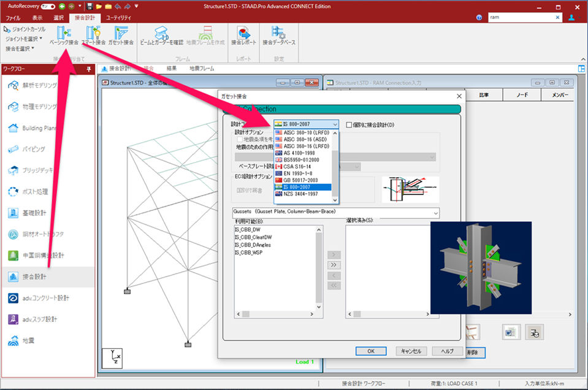This screenshot has width=588, height=390.
Task: Select IS_CBB_CleatDW in the available list
Action: point(253,237)
